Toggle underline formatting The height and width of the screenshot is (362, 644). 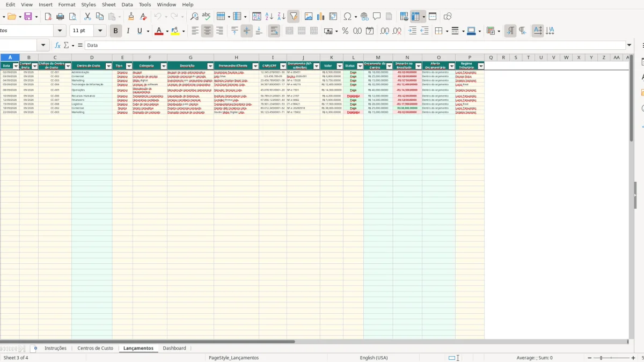click(x=140, y=31)
